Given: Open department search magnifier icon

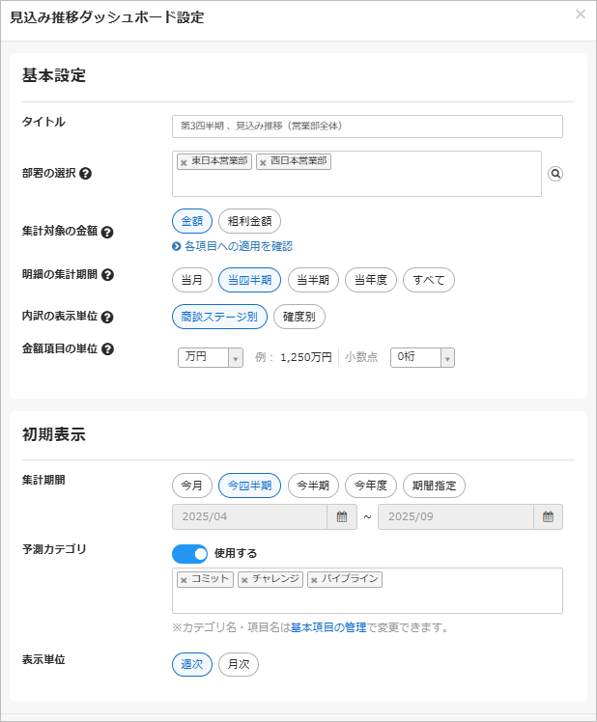Looking at the screenshot, I should tap(556, 174).
